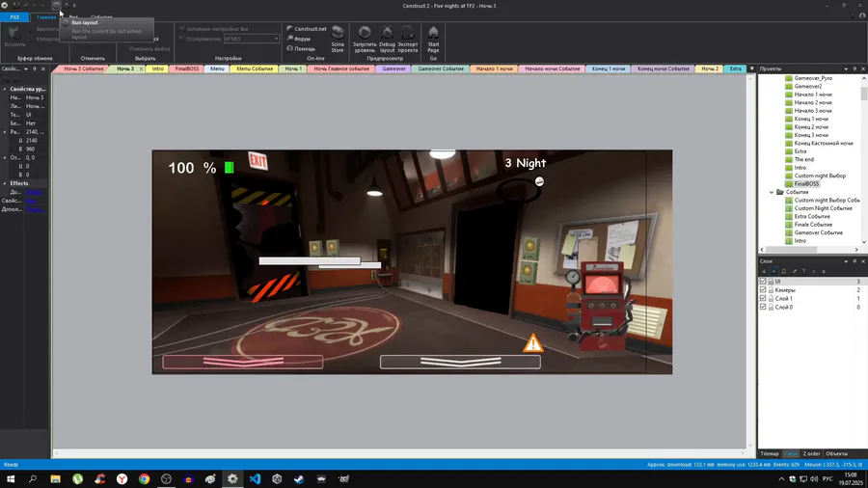This screenshot has width=868, height=488.
Task: Open Yandex browser from taskbar
Action: 122,479
